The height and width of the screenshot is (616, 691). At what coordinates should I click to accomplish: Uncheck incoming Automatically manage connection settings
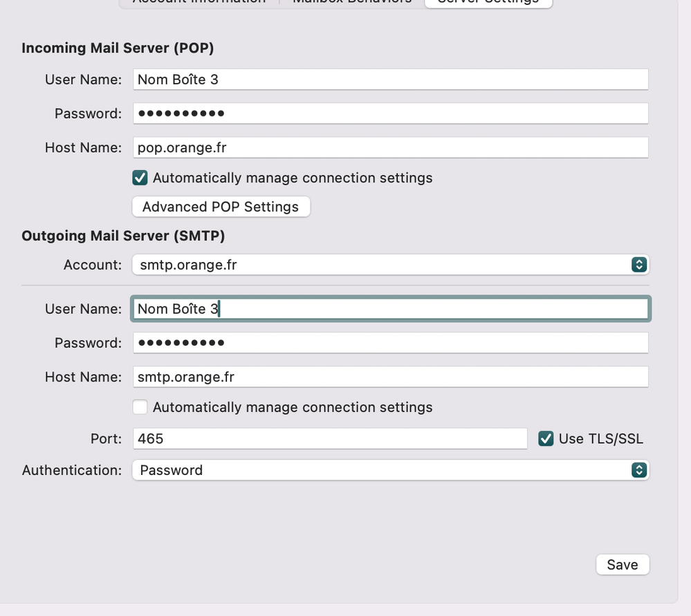pos(140,178)
